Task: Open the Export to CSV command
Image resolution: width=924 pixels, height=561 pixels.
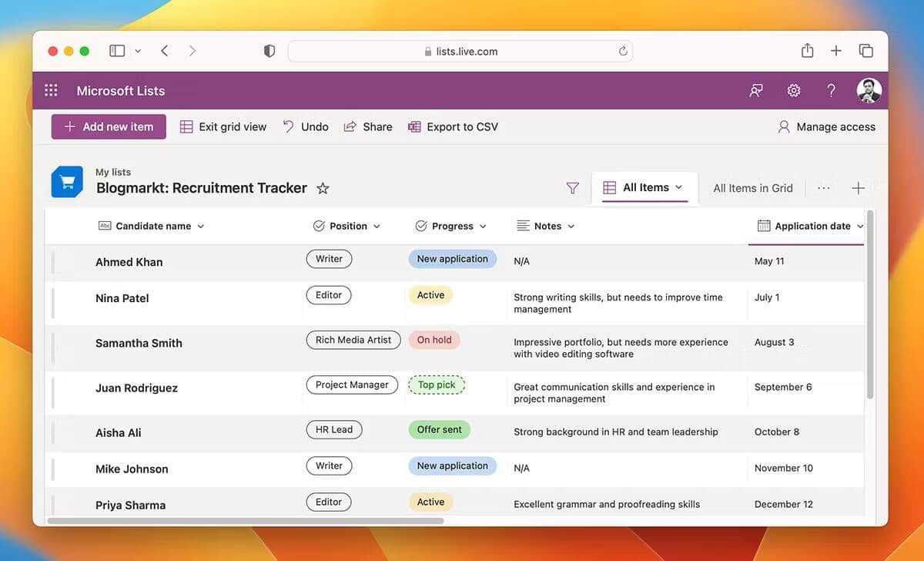Action: tap(454, 126)
